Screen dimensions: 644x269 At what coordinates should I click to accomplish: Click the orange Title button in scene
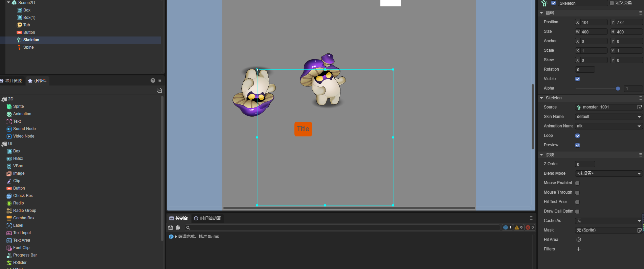coord(303,129)
